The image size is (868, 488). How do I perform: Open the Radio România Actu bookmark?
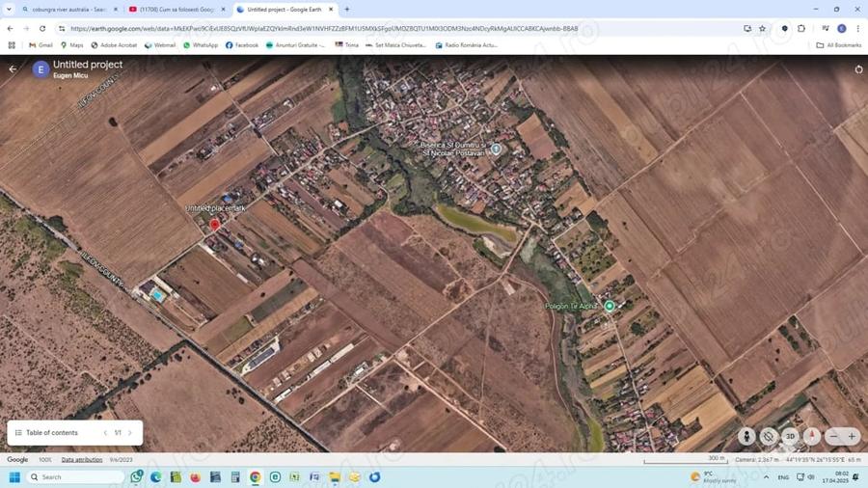click(x=466, y=44)
